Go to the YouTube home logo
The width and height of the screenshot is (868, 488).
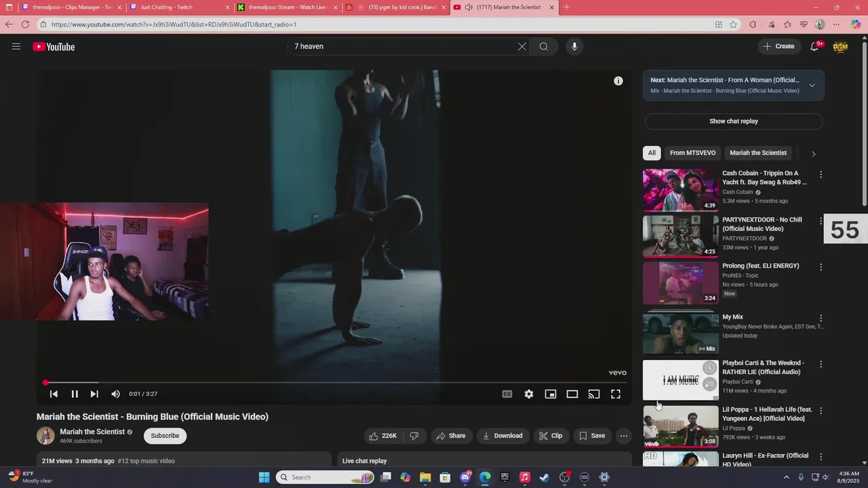tap(54, 47)
